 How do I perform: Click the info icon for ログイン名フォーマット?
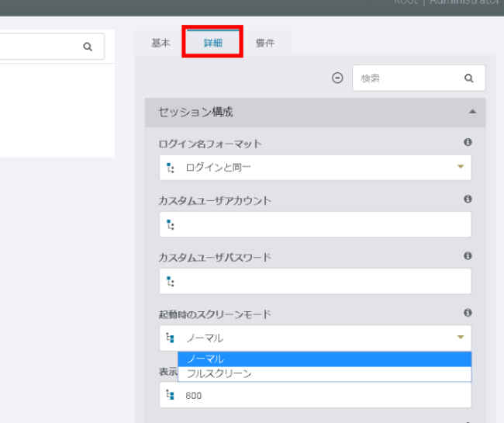coord(468,143)
